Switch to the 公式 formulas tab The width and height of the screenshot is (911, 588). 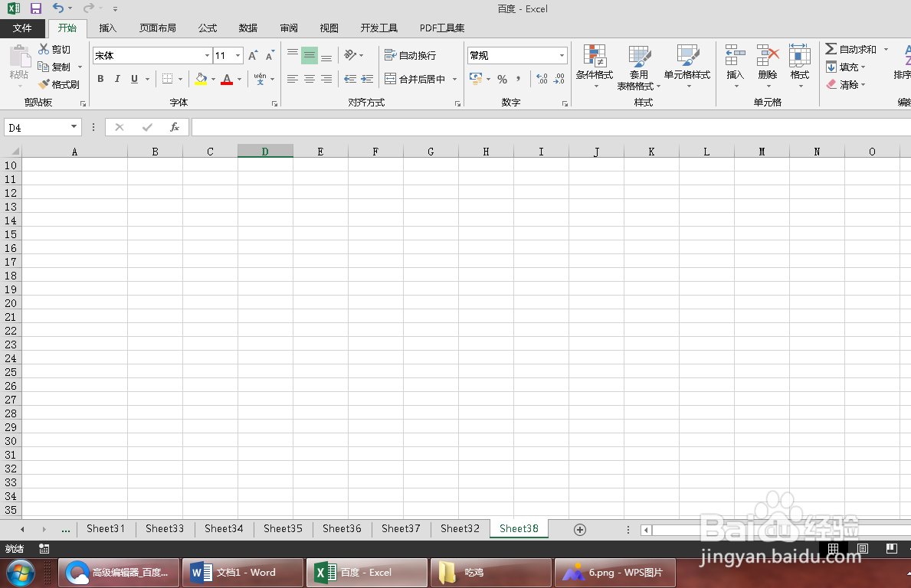[x=208, y=28]
